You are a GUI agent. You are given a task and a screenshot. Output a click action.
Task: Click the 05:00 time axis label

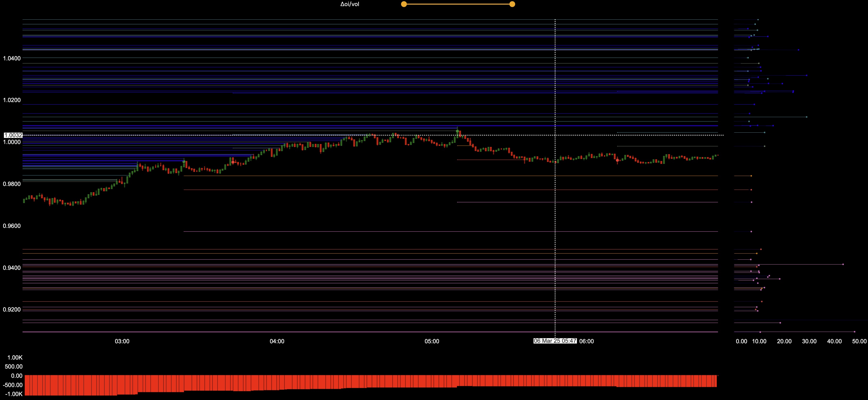[432, 341]
